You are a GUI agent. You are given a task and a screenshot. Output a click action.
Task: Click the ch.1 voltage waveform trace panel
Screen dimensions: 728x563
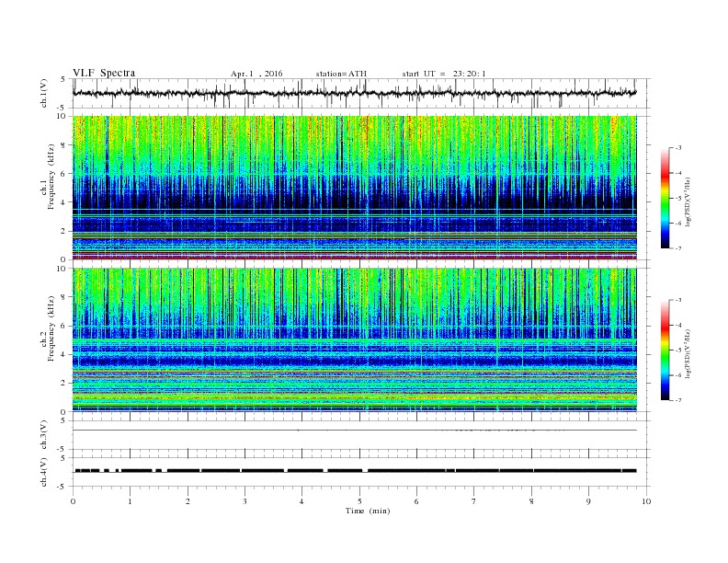coord(361,93)
